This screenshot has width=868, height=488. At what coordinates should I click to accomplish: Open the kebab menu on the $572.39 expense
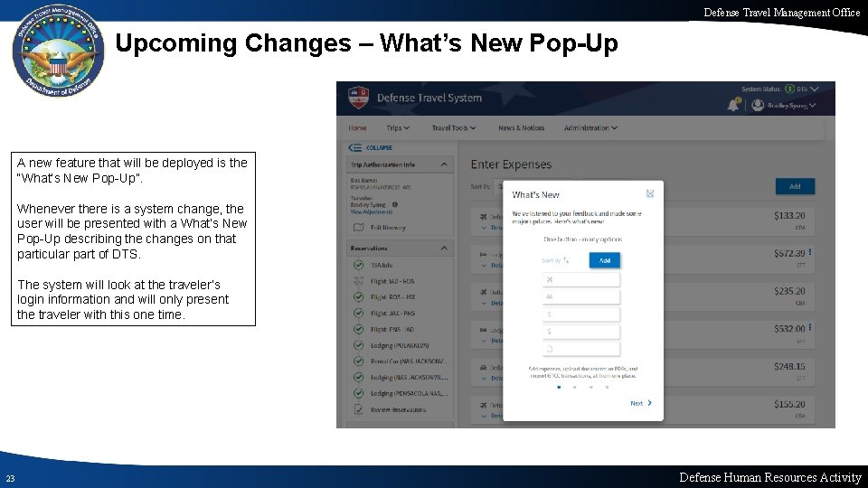pos(810,252)
